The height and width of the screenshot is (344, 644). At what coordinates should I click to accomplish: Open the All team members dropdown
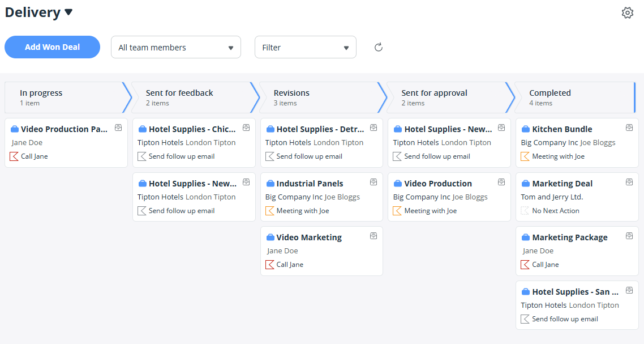(x=176, y=47)
